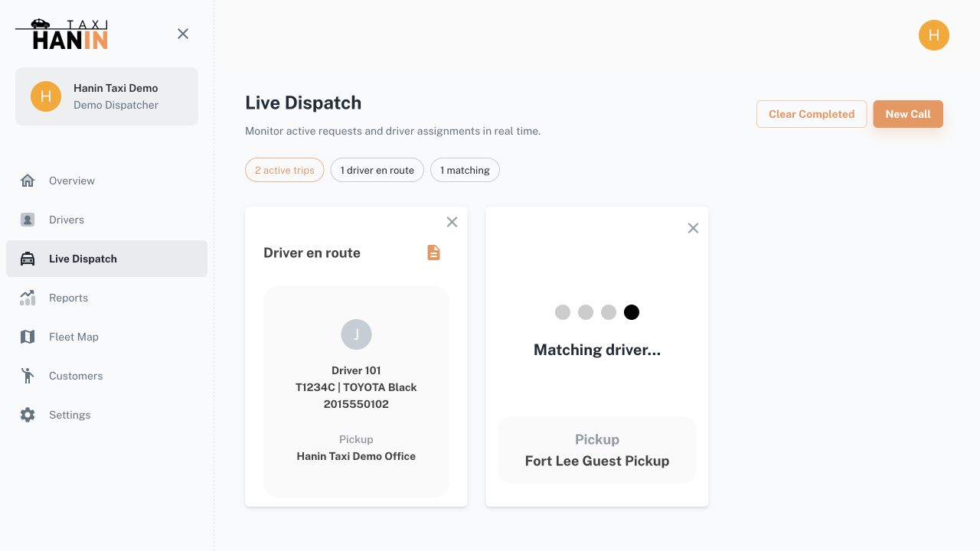This screenshot has width=980, height=551.
Task: Go to the Overview menu item
Action: click(x=106, y=181)
